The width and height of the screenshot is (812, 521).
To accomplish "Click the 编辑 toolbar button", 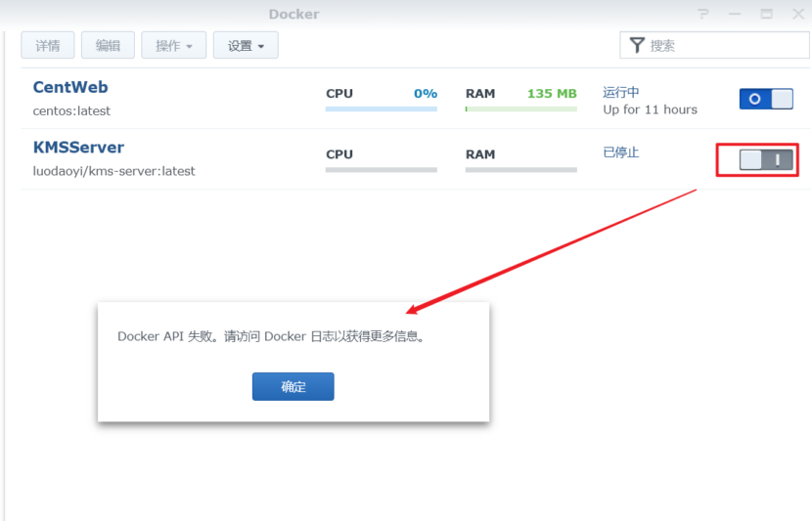I will 108,45.
